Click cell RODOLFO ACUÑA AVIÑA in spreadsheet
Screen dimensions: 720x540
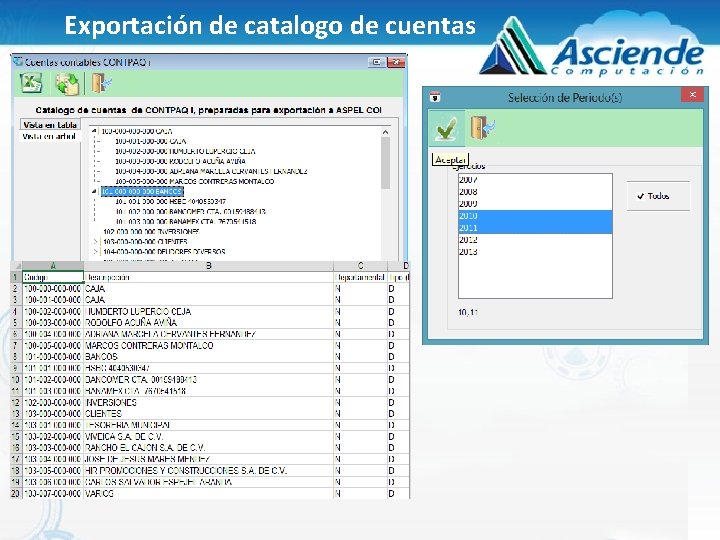coord(208,323)
